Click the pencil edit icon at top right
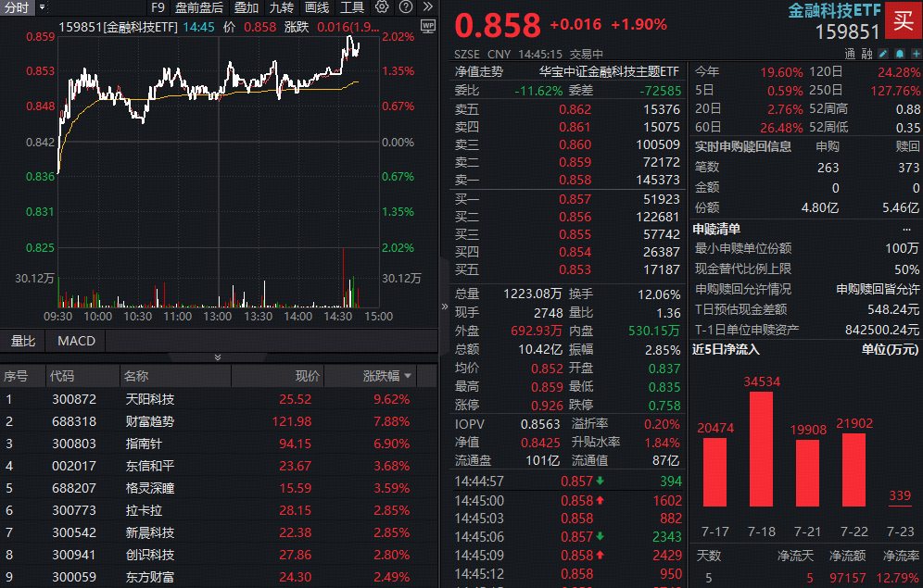This screenshot has height=588, width=923. click(x=882, y=54)
